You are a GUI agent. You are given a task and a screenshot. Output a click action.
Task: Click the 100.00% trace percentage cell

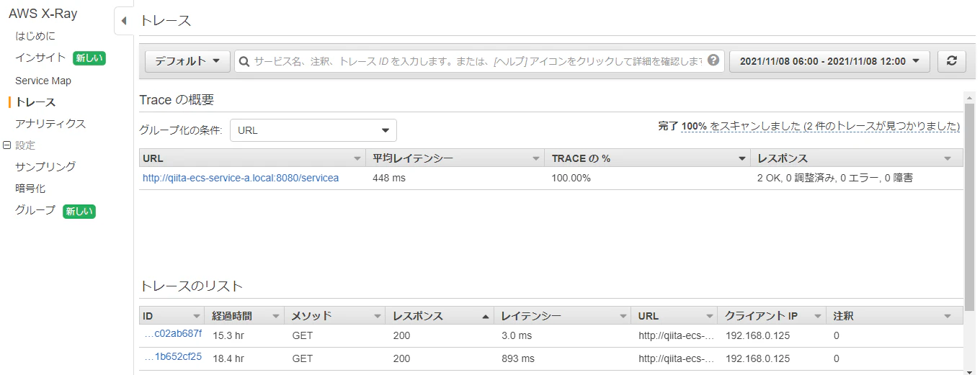pyautogui.click(x=571, y=178)
